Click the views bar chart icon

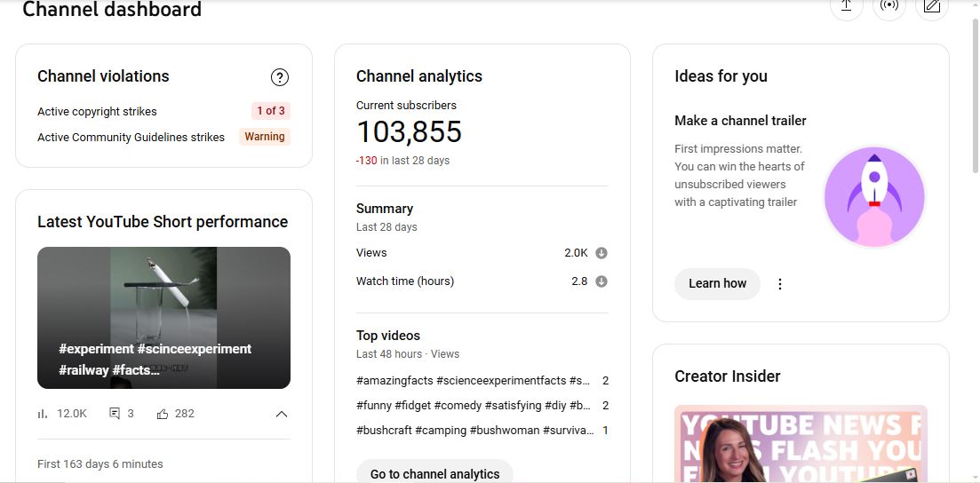point(43,414)
